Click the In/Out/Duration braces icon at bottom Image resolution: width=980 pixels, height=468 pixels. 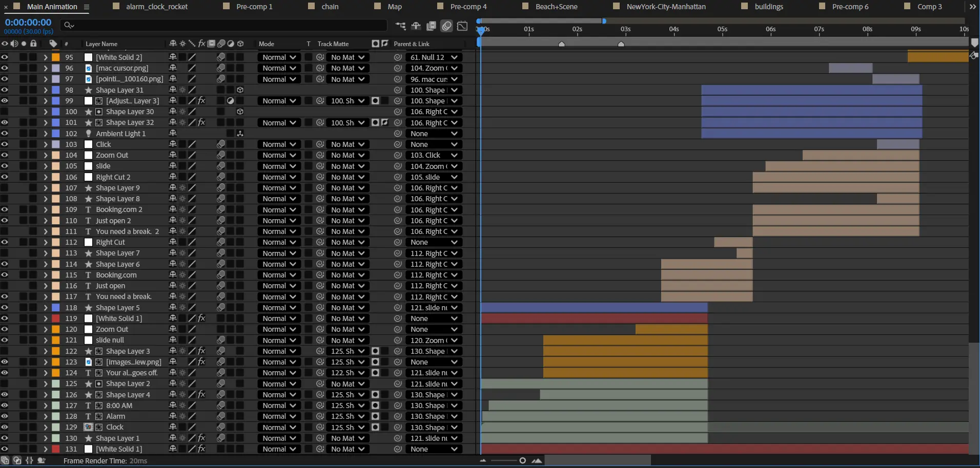(29, 460)
